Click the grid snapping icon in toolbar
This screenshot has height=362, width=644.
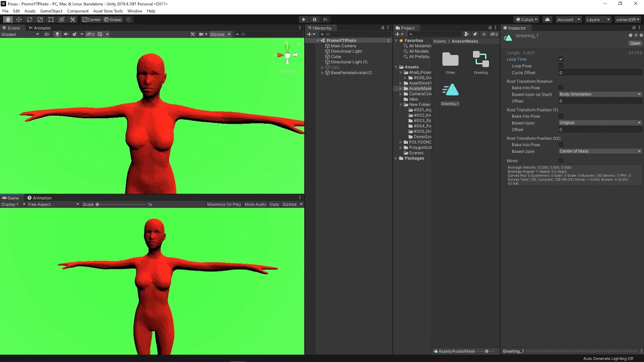click(129, 20)
